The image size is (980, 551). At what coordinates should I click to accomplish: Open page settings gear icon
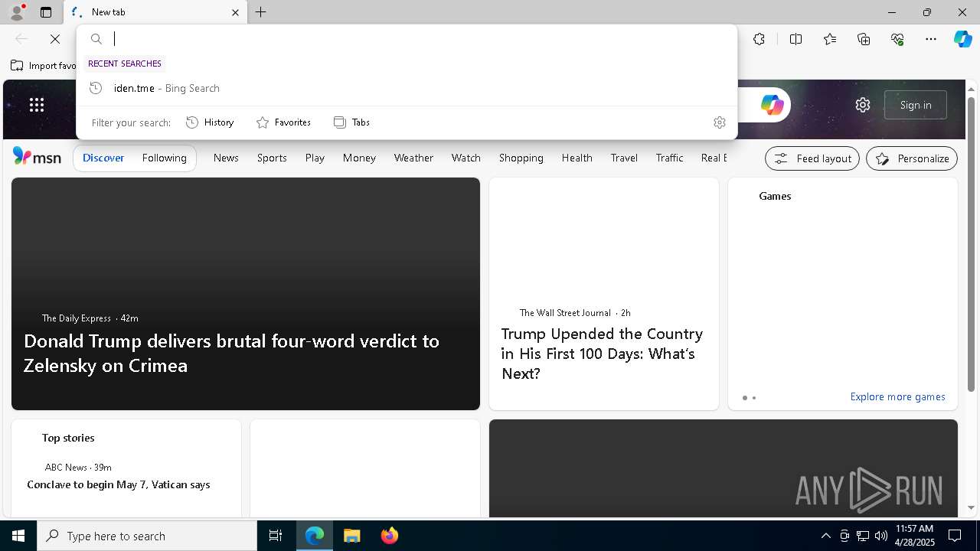pyautogui.click(x=863, y=105)
